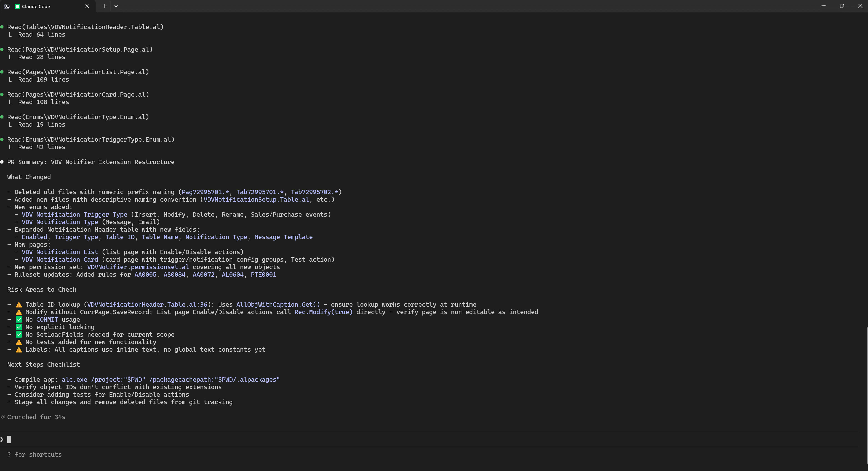Screen dimensions: 868x471
Task: Click the green checkmark beside No COMMIT usage
Action: click(x=19, y=319)
